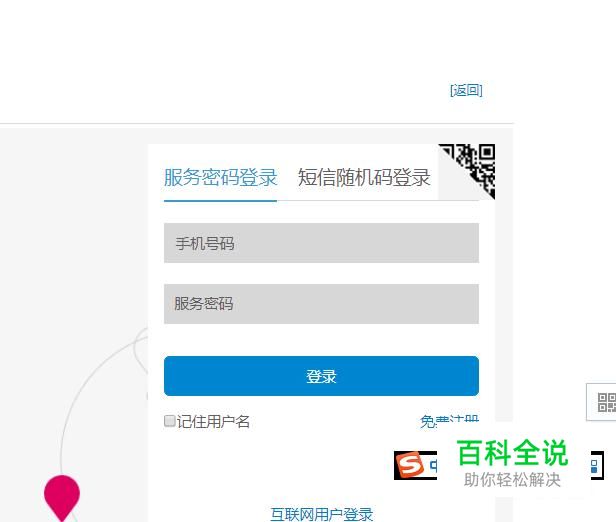616x522 pixels.
Task: Enable the 记住用户名 checkbox
Action: [169, 421]
